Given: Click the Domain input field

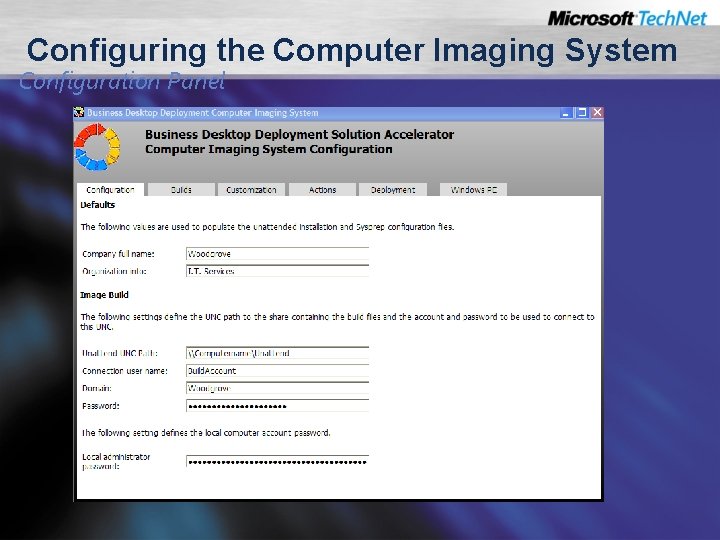Looking at the screenshot, I should pyautogui.click(x=277, y=388).
